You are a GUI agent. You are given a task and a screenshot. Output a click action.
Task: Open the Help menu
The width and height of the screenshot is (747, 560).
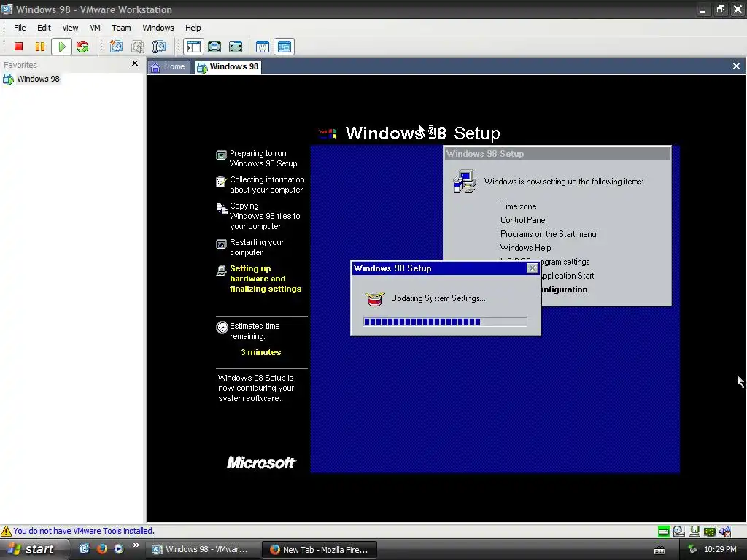point(193,28)
